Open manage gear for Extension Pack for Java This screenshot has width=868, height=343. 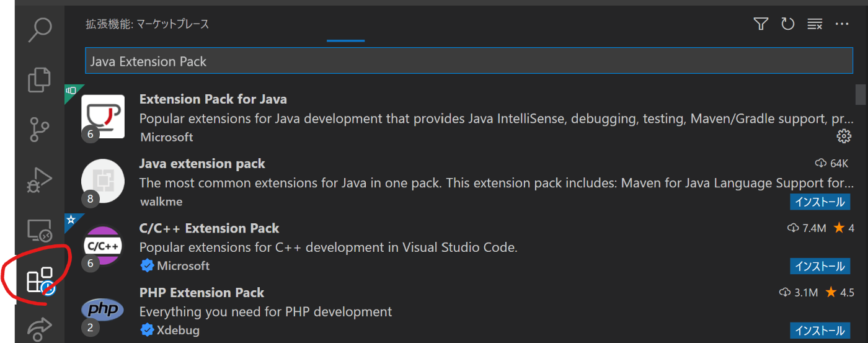(843, 136)
